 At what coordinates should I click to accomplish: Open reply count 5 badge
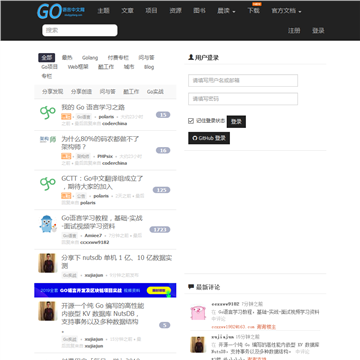[165, 325]
